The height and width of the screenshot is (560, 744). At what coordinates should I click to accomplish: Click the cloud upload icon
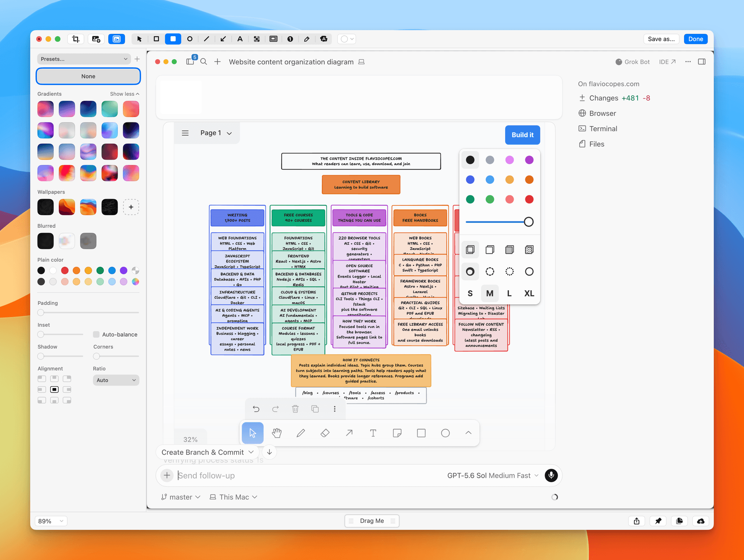701,521
